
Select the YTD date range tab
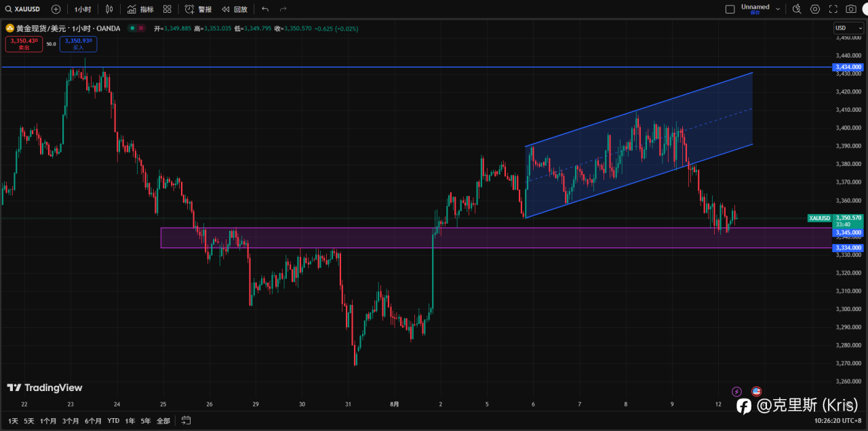click(113, 421)
